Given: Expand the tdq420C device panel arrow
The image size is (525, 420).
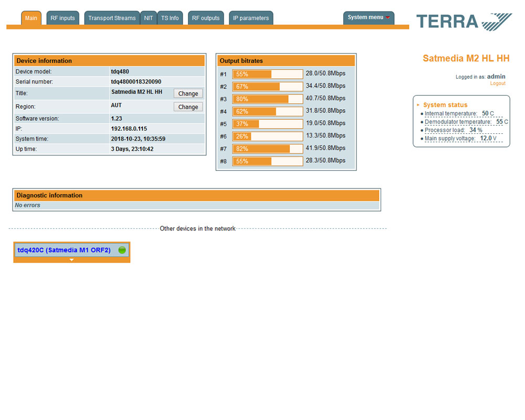Looking at the screenshot, I should coord(72,260).
